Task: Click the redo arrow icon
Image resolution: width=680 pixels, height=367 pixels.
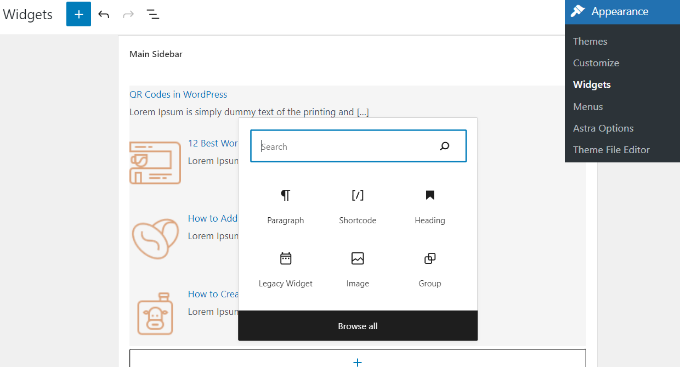Action: point(128,14)
